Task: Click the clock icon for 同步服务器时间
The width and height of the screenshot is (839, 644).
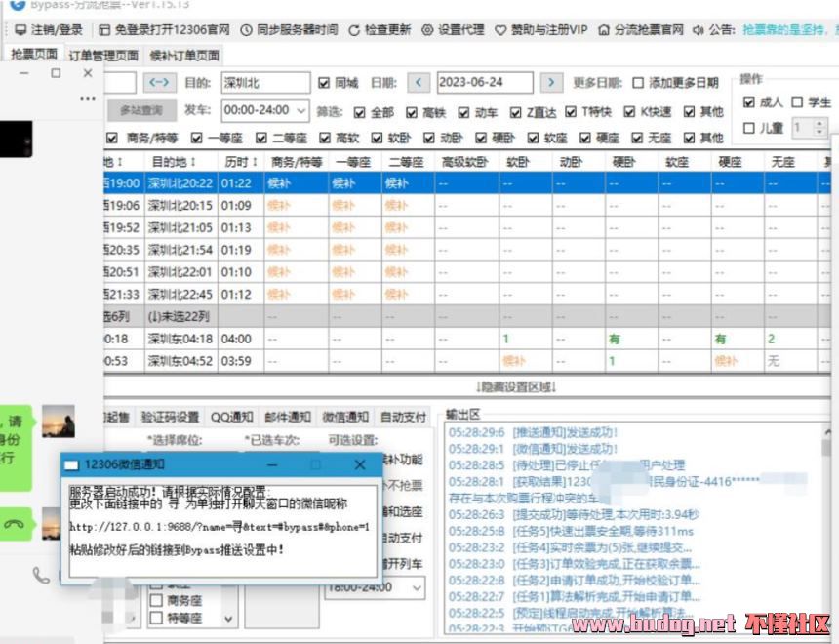Action: 246,30
